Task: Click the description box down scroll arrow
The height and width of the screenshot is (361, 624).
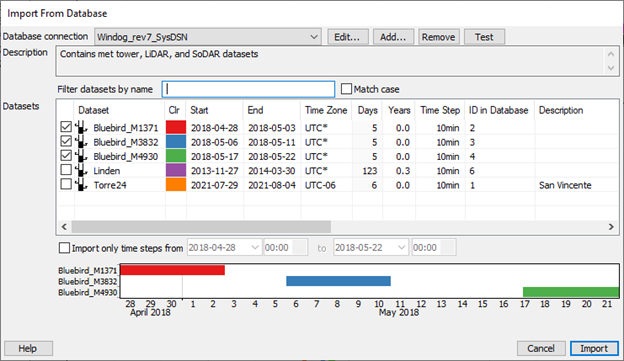Action: (x=611, y=68)
